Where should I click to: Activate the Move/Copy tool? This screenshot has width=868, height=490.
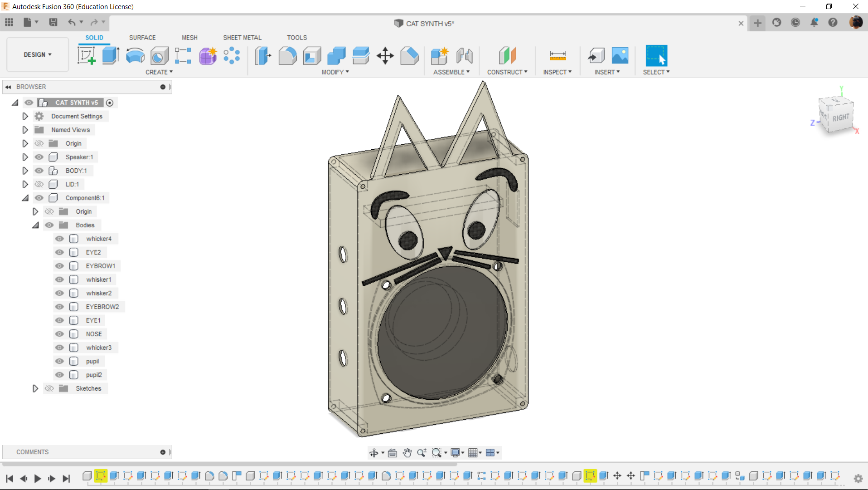[385, 56]
